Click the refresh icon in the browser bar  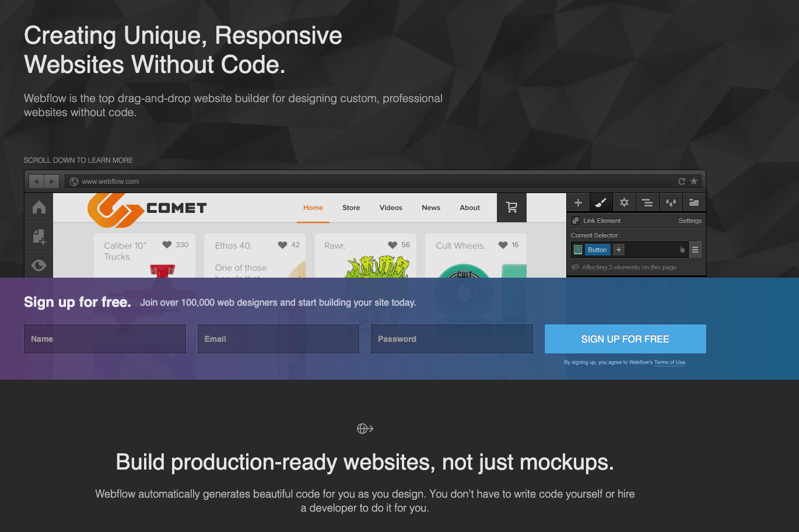(682, 181)
